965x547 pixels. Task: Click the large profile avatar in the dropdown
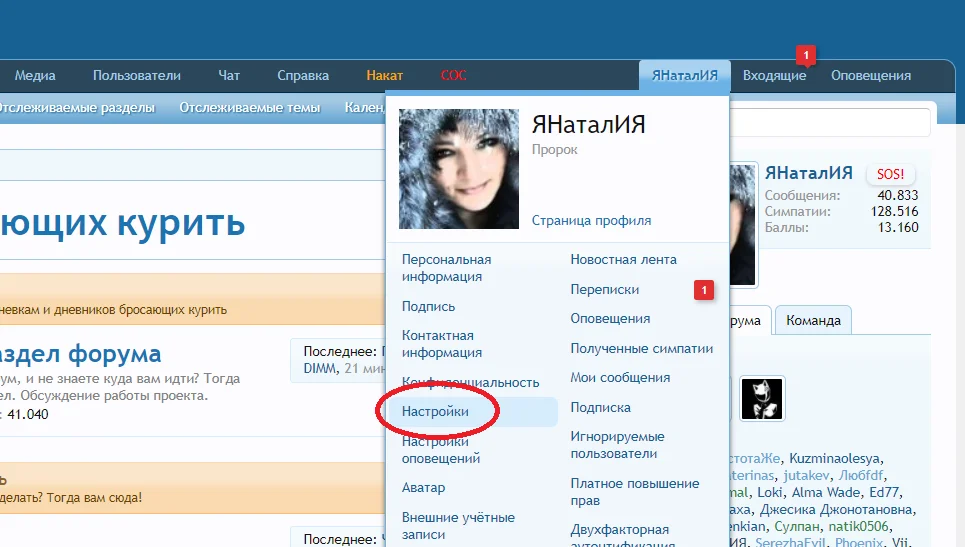tap(458, 169)
